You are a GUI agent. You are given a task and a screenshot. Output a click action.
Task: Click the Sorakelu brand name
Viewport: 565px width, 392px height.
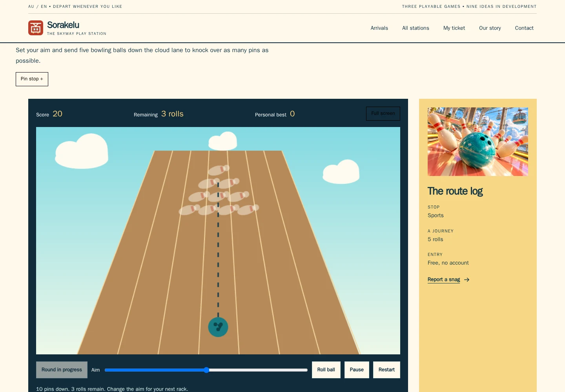point(63,25)
